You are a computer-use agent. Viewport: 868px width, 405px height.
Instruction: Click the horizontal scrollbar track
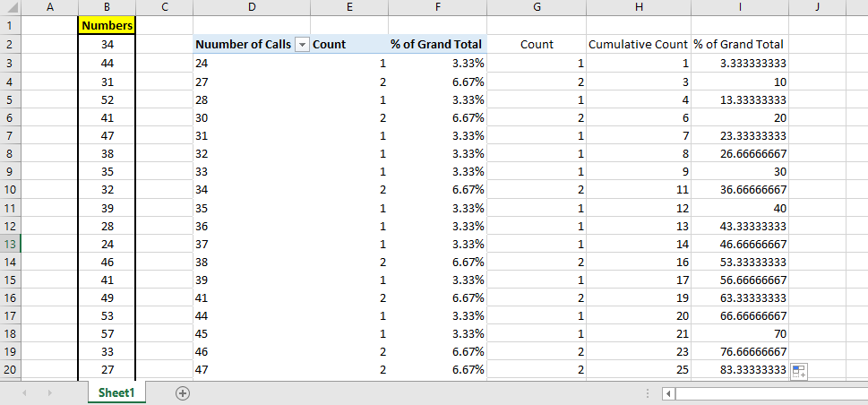coord(770,393)
